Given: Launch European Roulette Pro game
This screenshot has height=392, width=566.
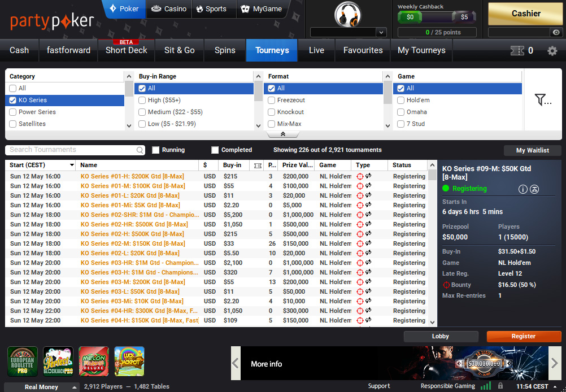Looking at the screenshot, I should [23, 361].
